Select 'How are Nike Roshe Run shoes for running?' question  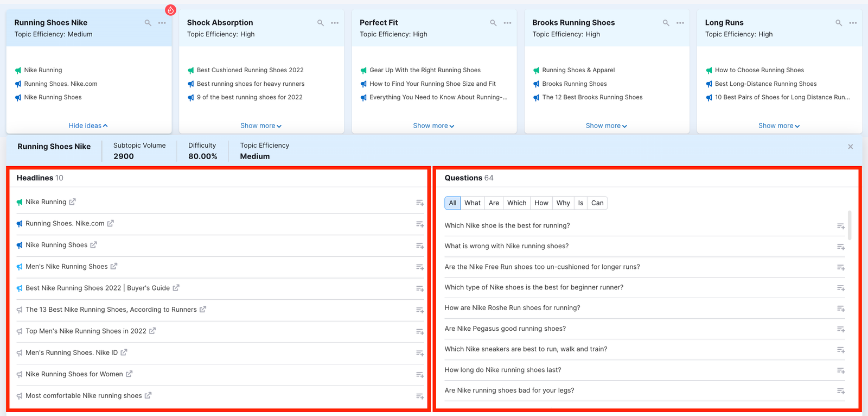point(513,308)
